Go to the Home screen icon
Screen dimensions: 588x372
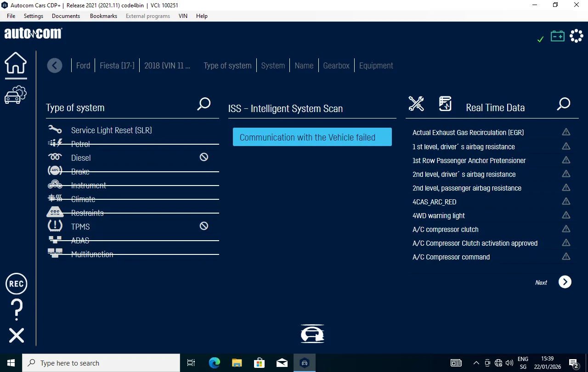coord(16,63)
